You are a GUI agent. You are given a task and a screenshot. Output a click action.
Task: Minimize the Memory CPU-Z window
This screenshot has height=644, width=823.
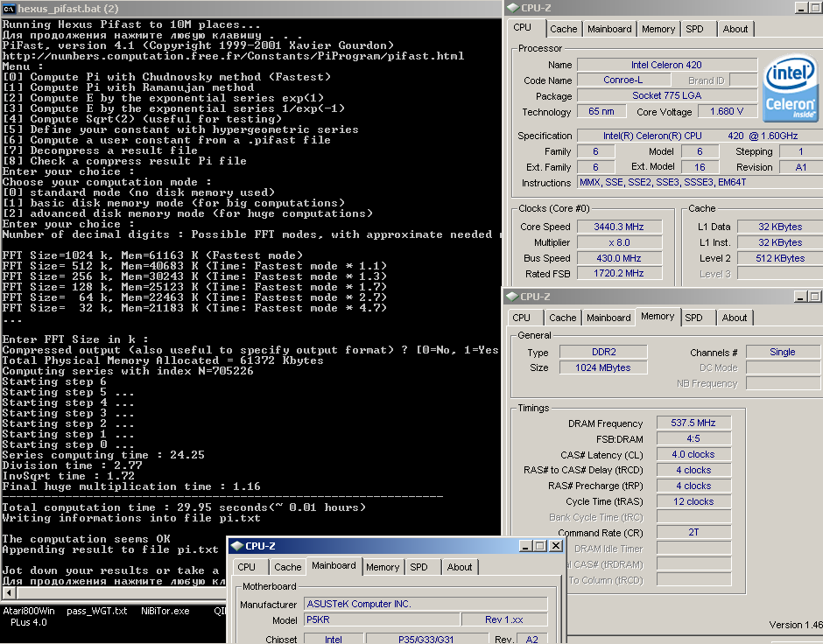(x=800, y=297)
